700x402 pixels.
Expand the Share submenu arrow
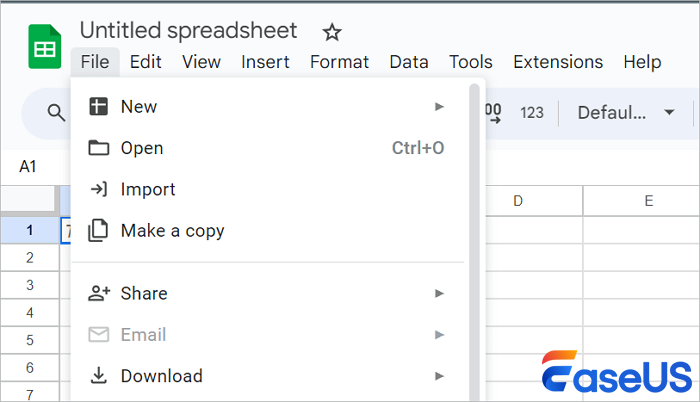click(439, 293)
